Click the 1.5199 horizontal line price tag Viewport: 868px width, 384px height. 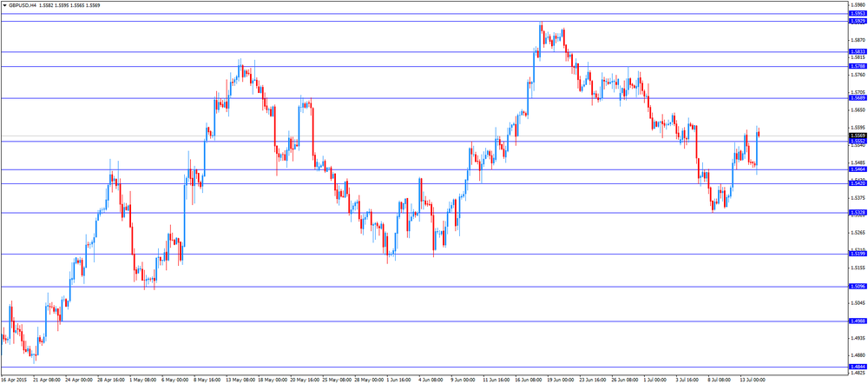857,254
